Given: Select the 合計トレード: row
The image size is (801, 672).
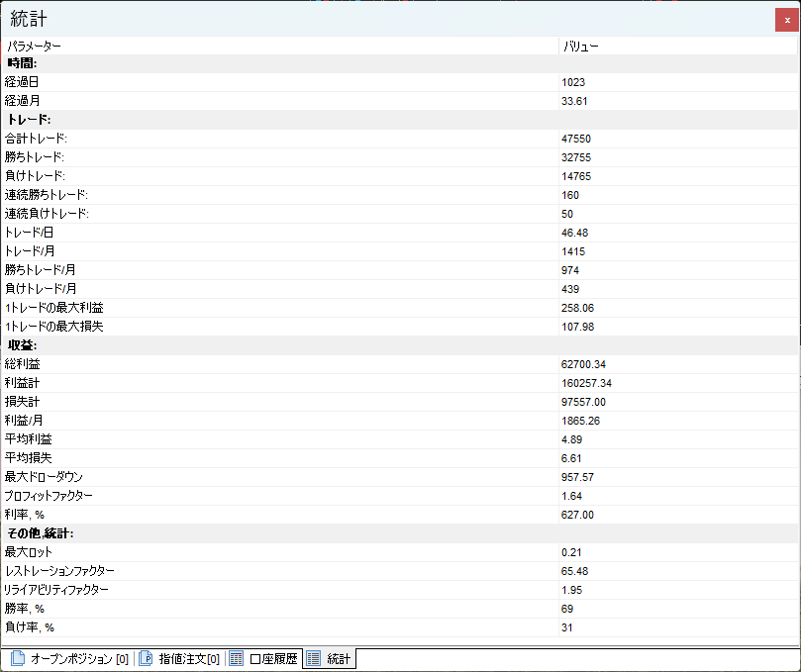Looking at the screenshot, I should pyautogui.click(x=400, y=139).
